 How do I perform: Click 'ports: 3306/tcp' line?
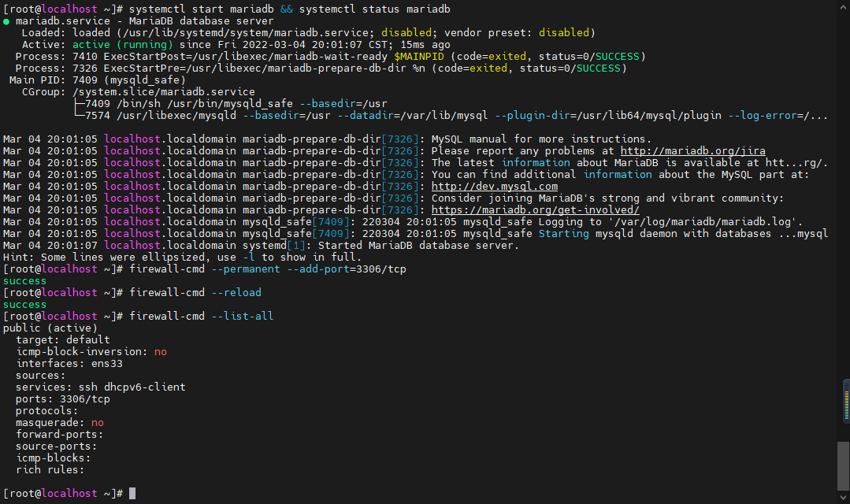[x=63, y=398]
